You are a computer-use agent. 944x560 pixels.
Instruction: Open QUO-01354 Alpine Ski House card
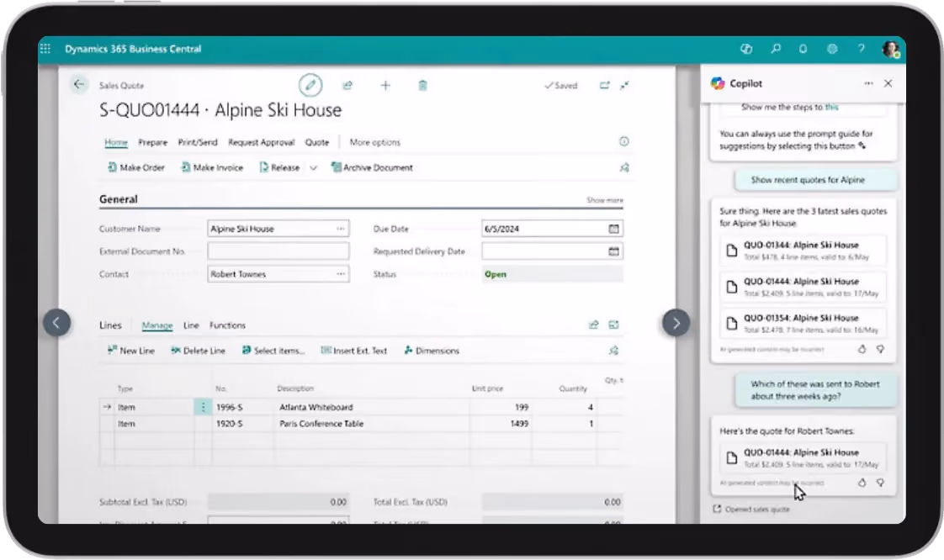point(803,324)
